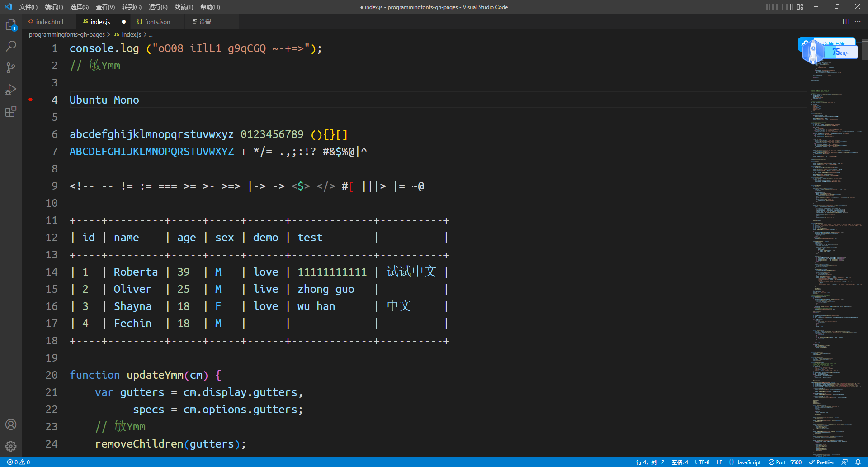This screenshot has height=467, width=868.
Task: Click the 'Ubuntu Mono' text on line 4
Action: click(104, 100)
